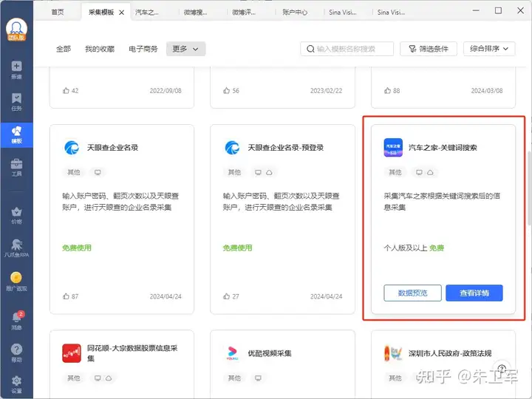Click the template name search field
532x399 pixels.
point(347,49)
